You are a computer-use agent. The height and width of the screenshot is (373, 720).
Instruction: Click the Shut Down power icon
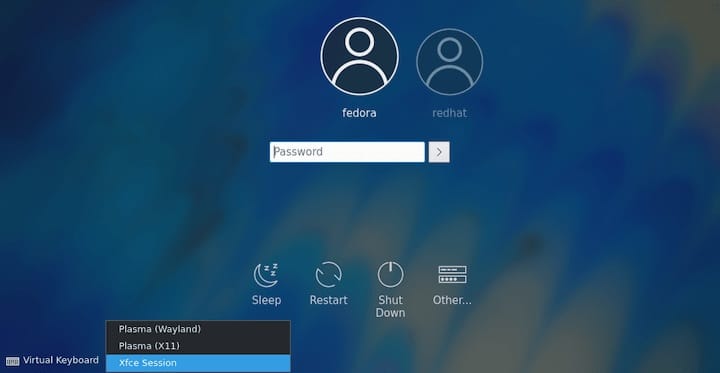[390, 274]
